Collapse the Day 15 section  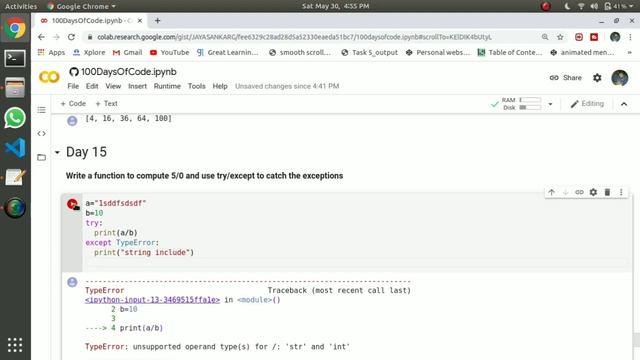[57, 152]
